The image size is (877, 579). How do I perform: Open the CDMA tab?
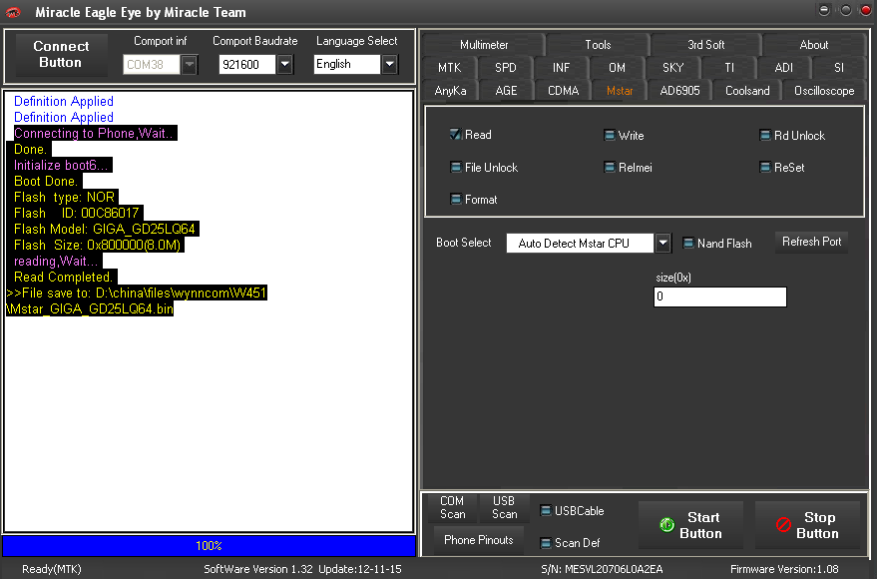[563, 91]
